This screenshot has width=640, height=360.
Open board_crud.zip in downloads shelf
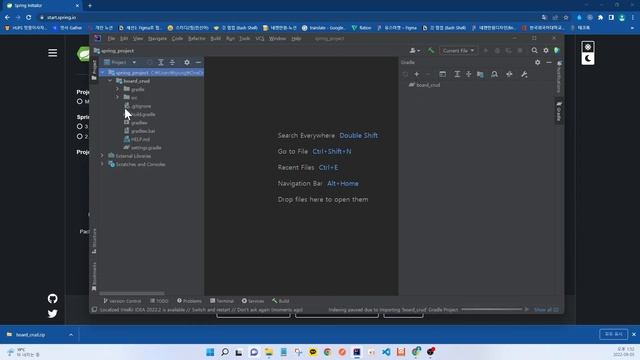[x=31, y=335]
